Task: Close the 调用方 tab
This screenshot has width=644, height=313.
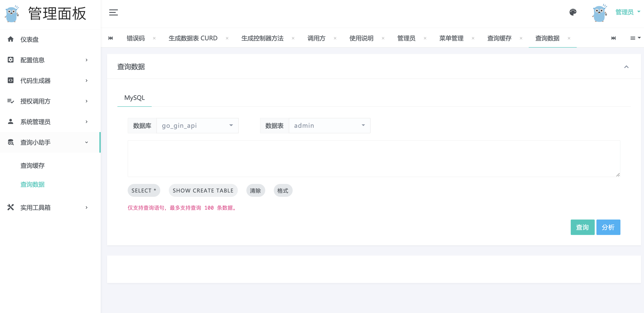Action: [x=335, y=38]
